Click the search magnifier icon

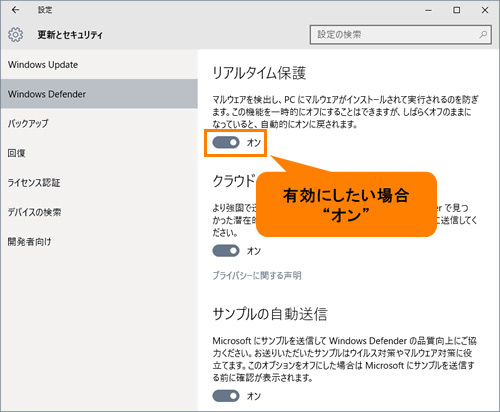(483, 34)
